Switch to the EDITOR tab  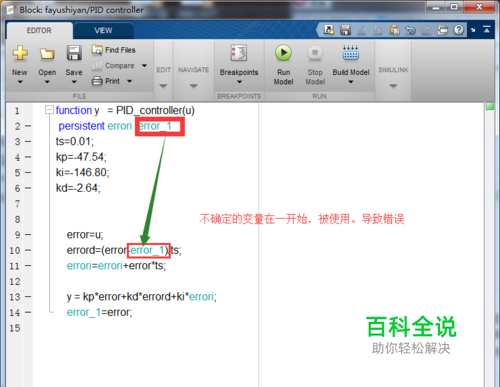point(39,31)
